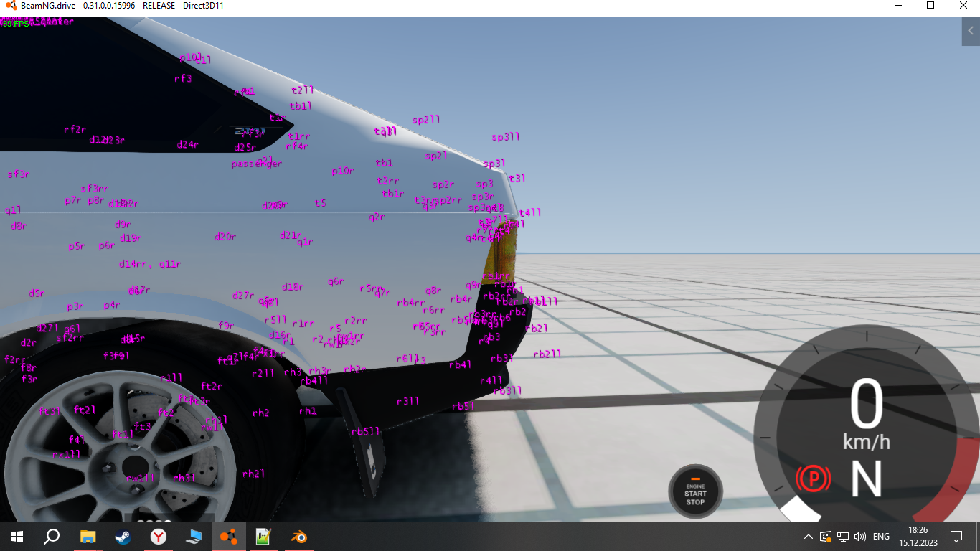Click the 'rf3' node label
This screenshot has width=980, height=551.
click(x=183, y=79)
